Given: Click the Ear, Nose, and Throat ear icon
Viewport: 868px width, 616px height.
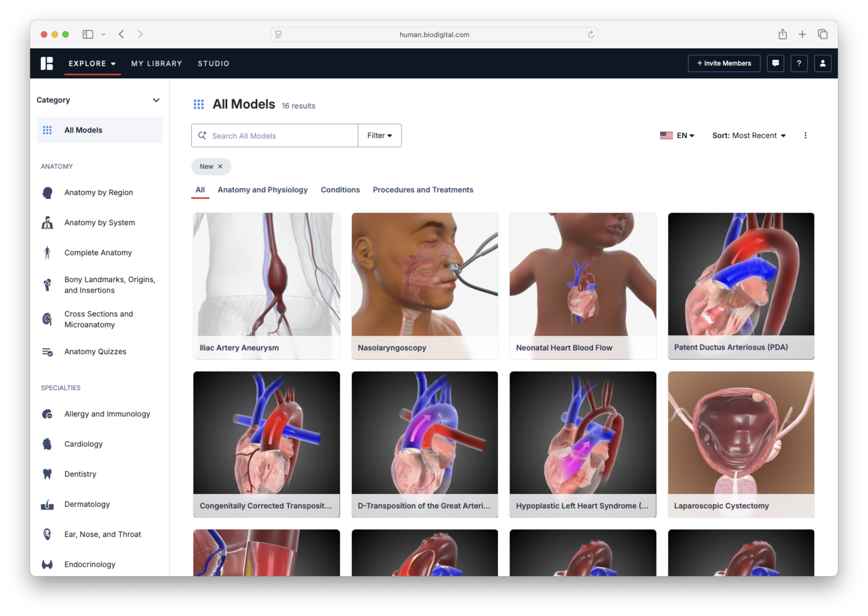Looking at the screenshot, I should [x=47, y=534].
